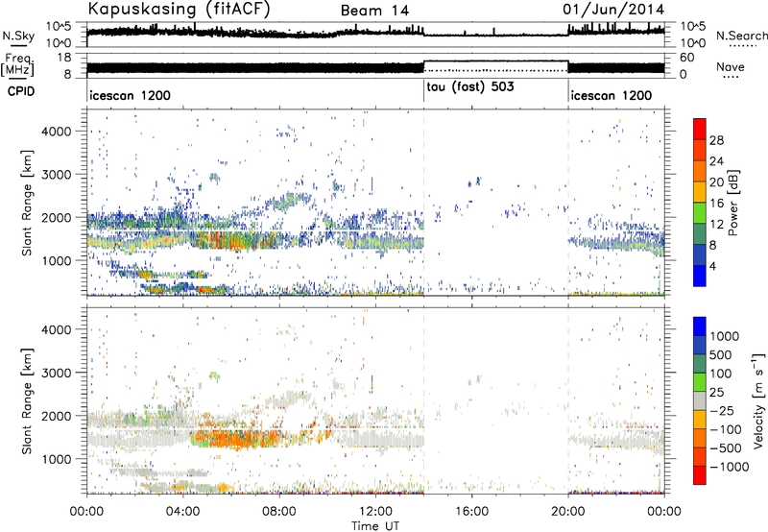Pick the yellow 16–20 dB power swatch
This screenshot has height=532, width=768.
pos(700,192)
